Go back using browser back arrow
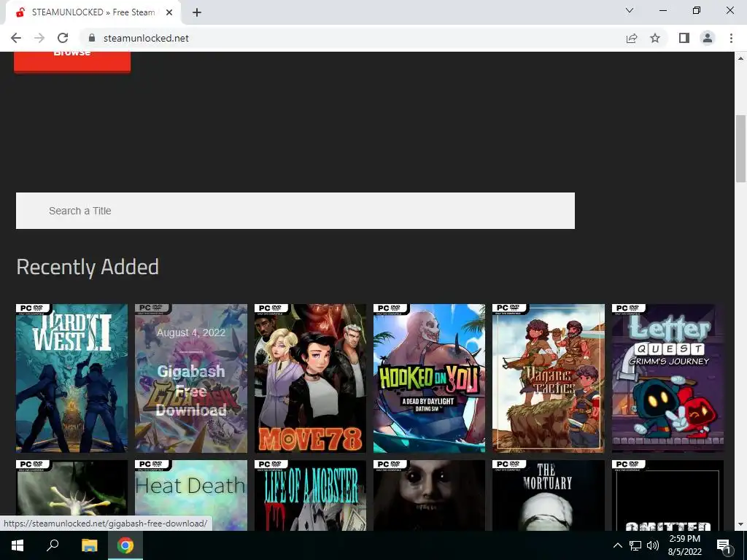Viewport: 747px width, 560px height. [x=16, y=38]
